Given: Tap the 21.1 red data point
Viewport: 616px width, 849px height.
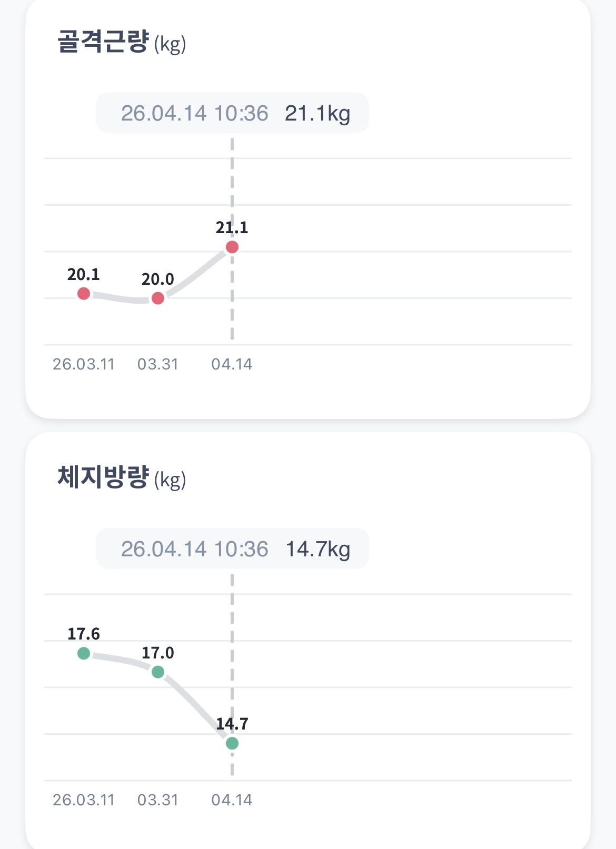Looking at the screenshot, I should tap(232, 247).
